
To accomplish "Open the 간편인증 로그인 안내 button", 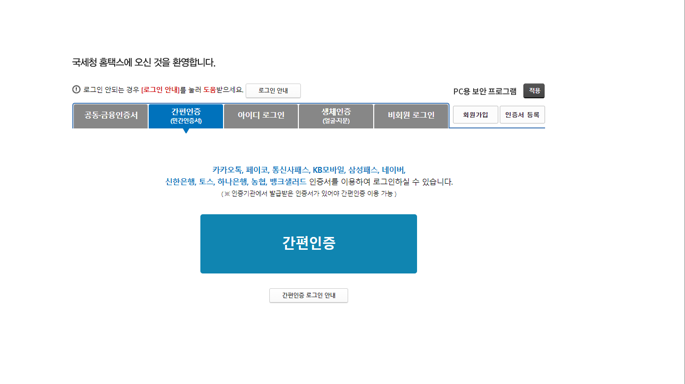I will pyautogui.click(x=308, y=295).
